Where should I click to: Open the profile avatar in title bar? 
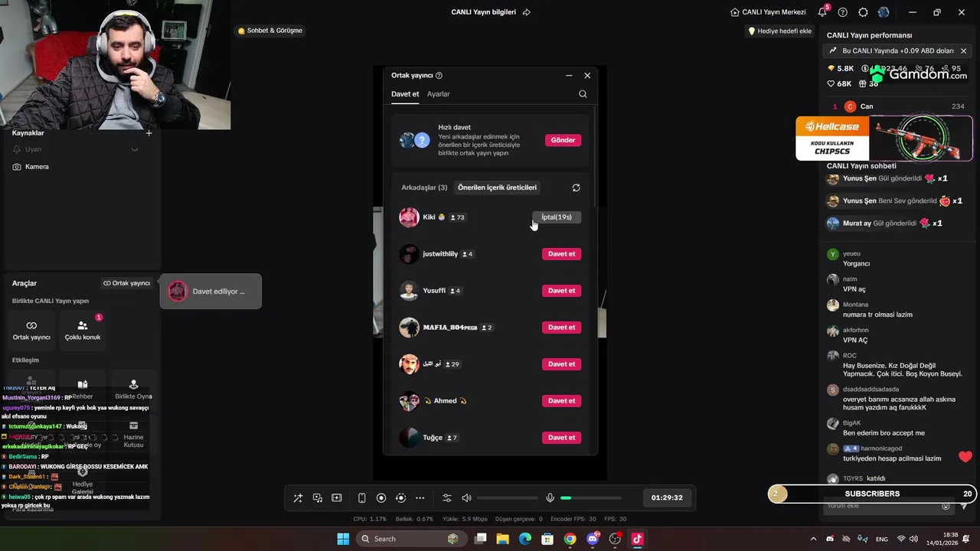[884, 12]
